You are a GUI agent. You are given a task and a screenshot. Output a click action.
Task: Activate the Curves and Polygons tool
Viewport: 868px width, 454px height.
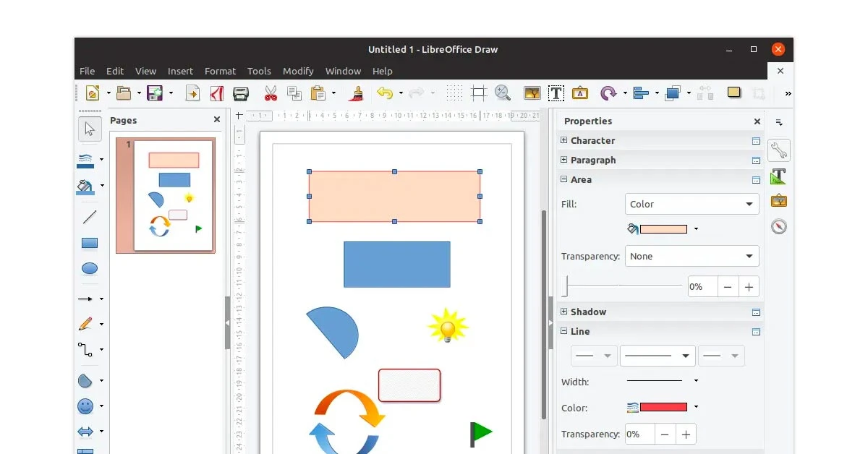coord(90,323)
